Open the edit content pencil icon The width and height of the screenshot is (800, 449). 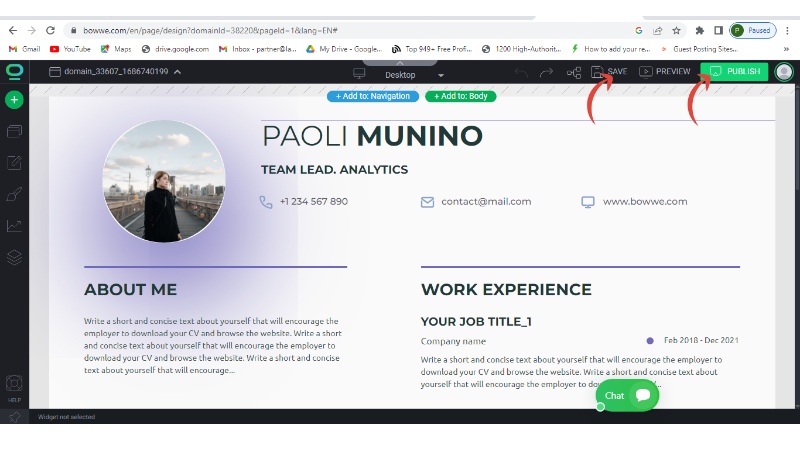(14, 163)
